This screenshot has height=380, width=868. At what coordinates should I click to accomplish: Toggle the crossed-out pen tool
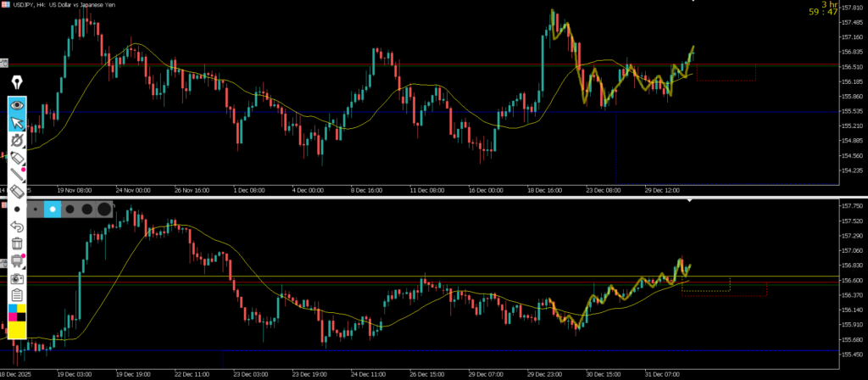tap(17, 141)
